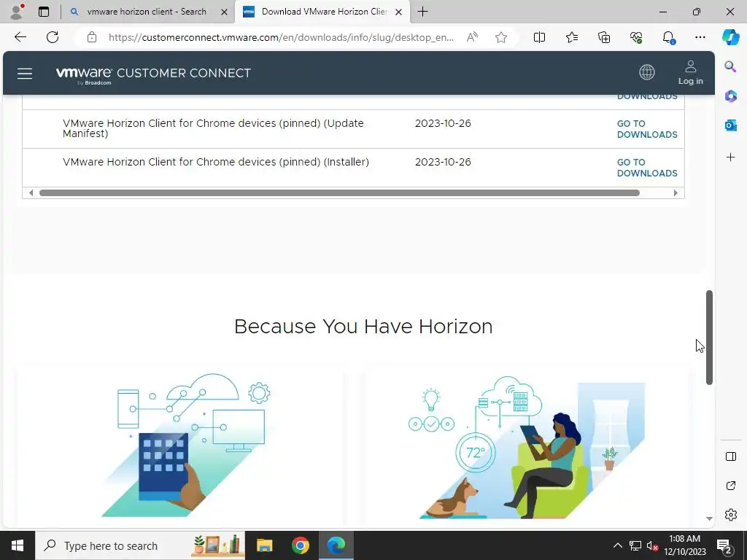Open a new browser tab
The height and width of the screenshot is (560, 747).
tap(422, 12)
